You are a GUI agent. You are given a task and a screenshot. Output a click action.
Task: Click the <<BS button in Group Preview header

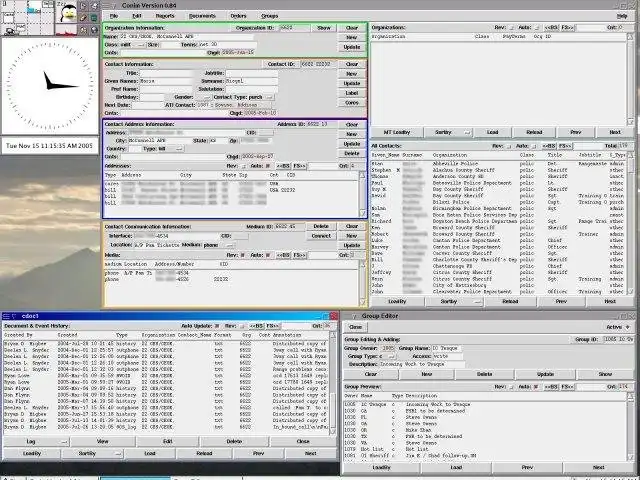click(551, 386)
